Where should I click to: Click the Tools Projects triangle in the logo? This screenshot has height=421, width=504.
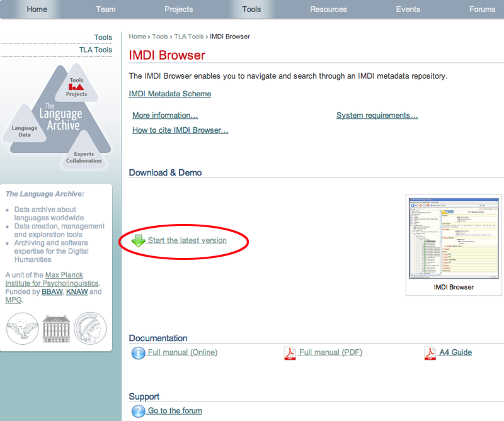point(76,86)
